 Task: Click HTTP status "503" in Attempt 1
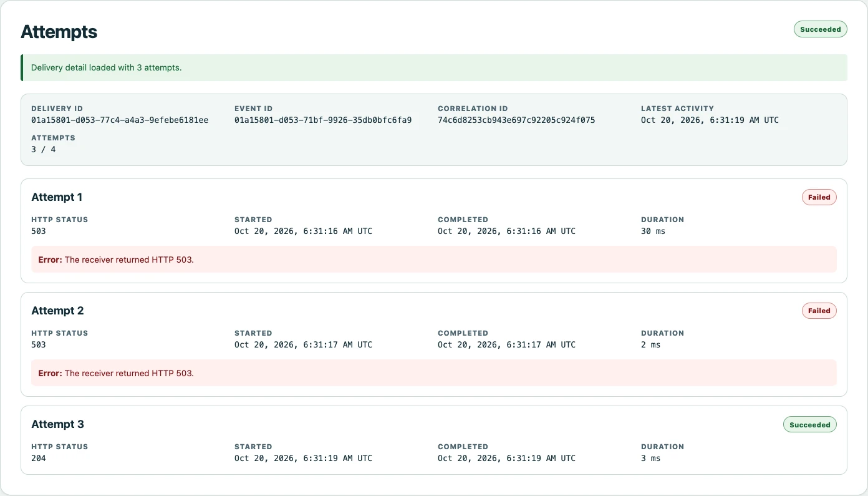(x=39, y=231)
